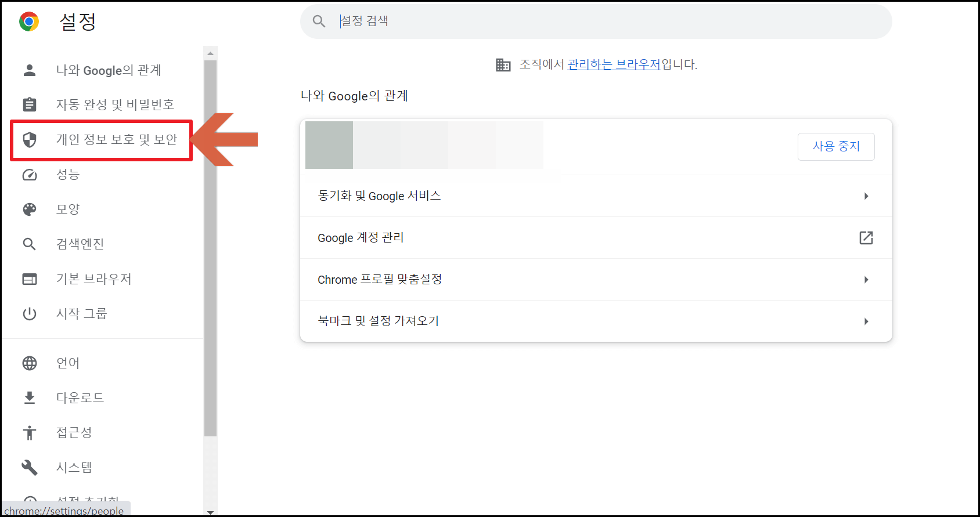This screenshot has width=980, height=517.
Task: Click the 나와 Google의 관계 section heading
Action: click(354, 96)
